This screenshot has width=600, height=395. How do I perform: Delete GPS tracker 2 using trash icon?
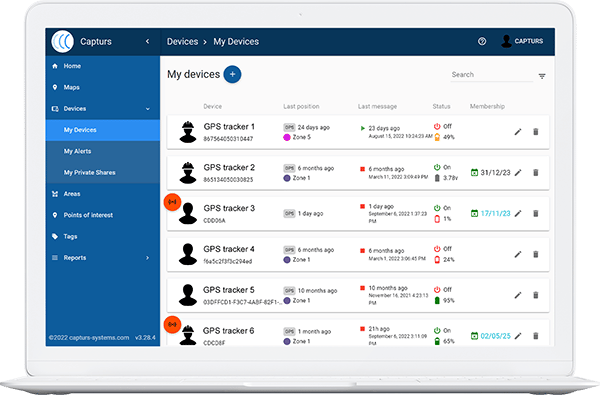point(536,173)
